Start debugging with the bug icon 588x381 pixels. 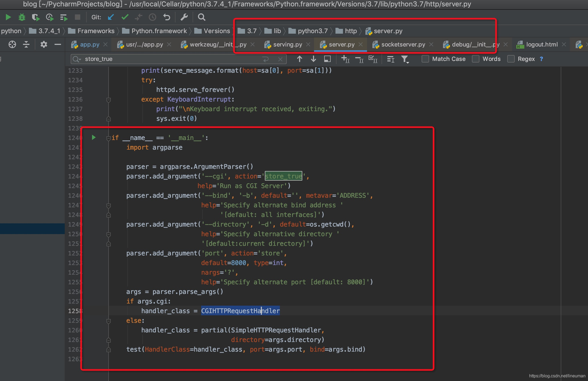(22, 17)
